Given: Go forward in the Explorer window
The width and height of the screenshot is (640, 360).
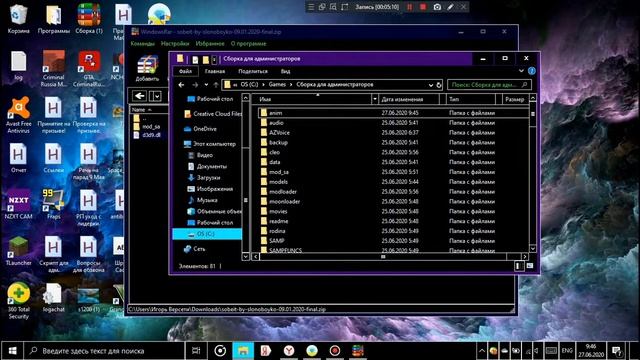Looking at the screenshot, I should click(x=195, y=85).
